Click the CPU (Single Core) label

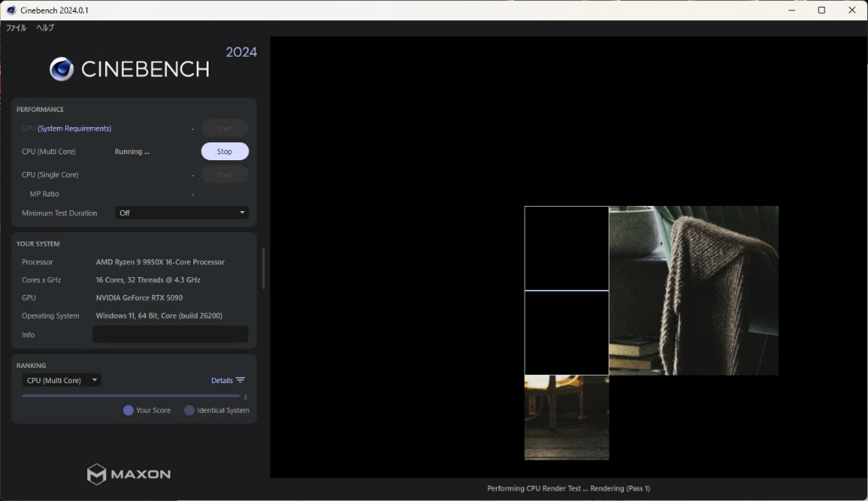pyautogui.click(x=50, y=175)
